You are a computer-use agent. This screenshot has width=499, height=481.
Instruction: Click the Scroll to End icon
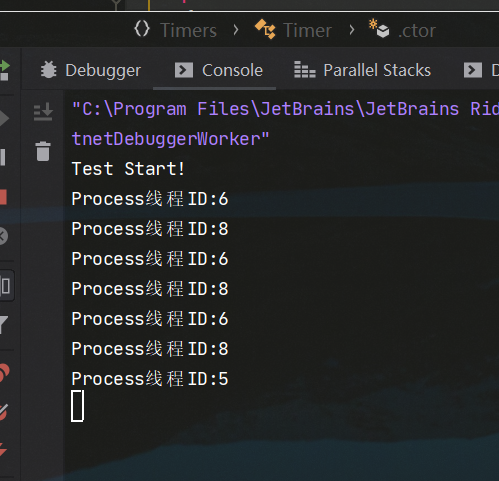pyautogui.click(x=43, y=111)
